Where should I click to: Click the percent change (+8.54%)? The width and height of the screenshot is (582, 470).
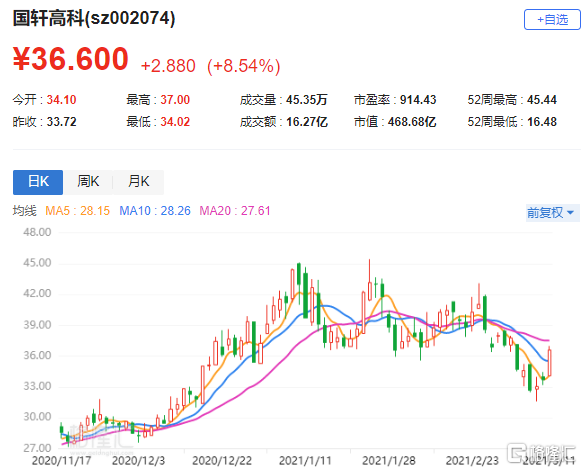click(243, 66)
